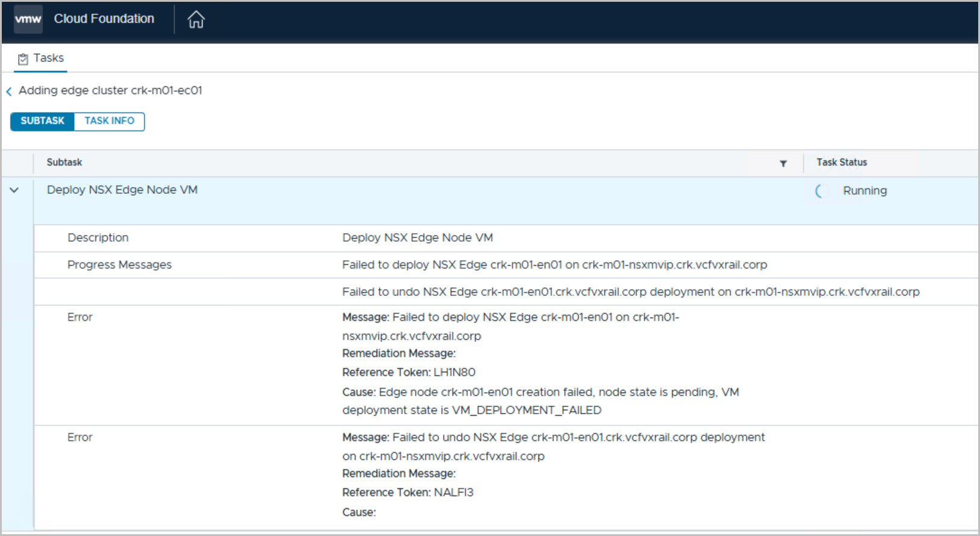Click the Running status spinner icon
This screenshot has width=980, height=536.
[x=820, y=191]
